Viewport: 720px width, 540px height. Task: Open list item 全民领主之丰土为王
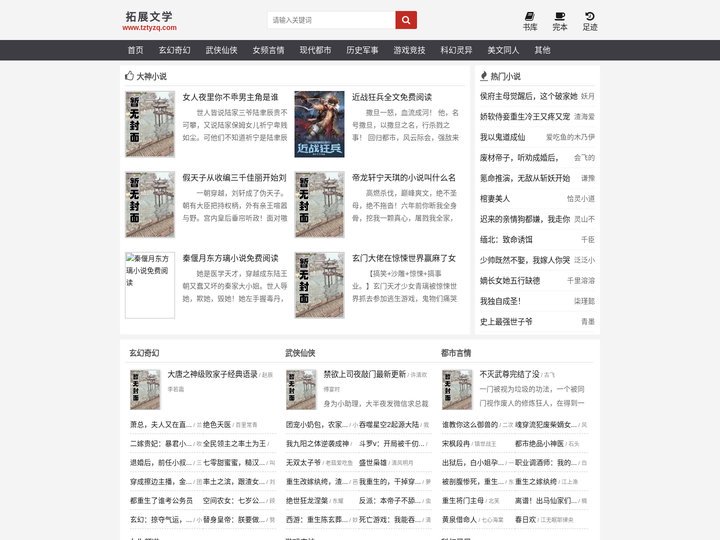coord(235,444)
